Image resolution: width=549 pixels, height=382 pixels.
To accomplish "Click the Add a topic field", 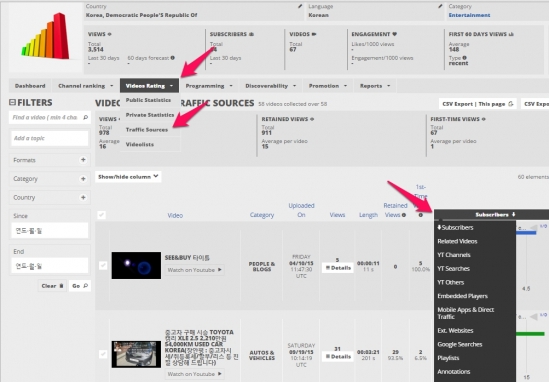I will pos(50,138).
